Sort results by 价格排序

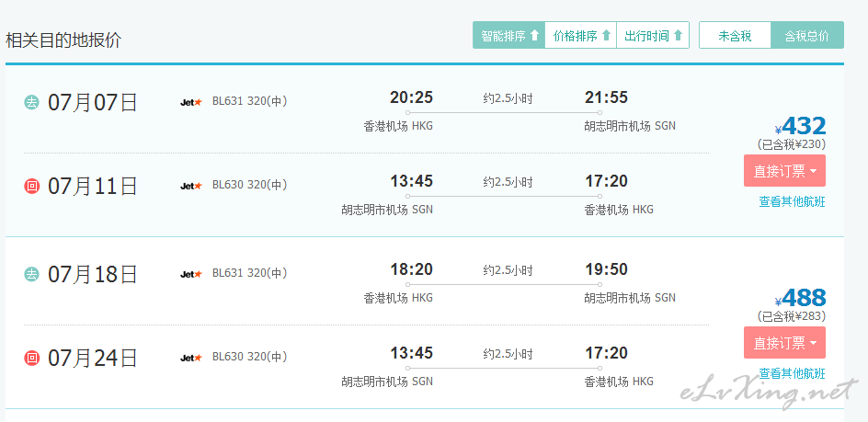(x=581, y=36)
